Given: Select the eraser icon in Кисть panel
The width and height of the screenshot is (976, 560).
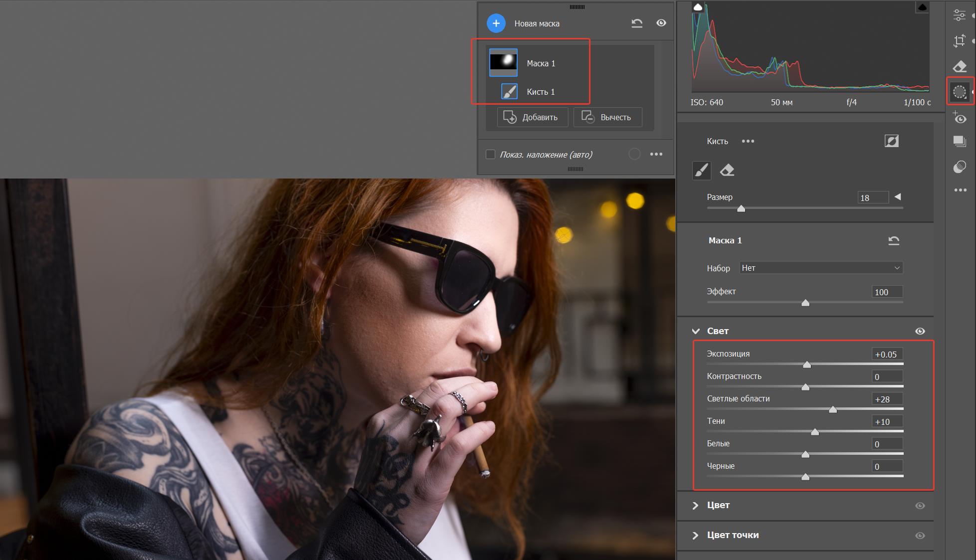Looking at the screenshot, I should (x=727, y=171).
